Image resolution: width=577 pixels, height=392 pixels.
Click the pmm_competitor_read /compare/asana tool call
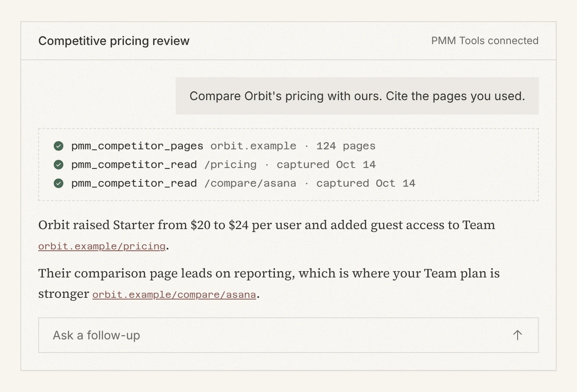click(235, 183)
